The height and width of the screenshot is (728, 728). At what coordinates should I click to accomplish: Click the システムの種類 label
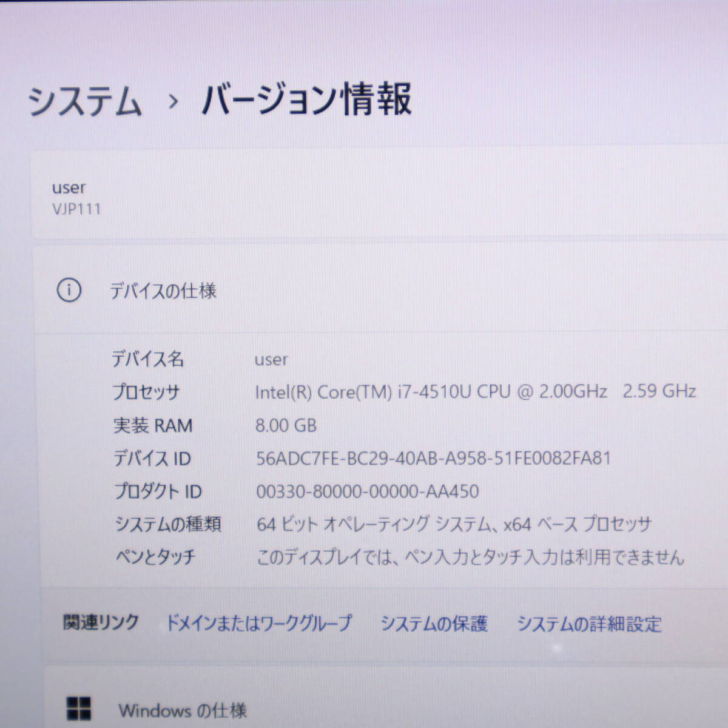coord(168,524)
